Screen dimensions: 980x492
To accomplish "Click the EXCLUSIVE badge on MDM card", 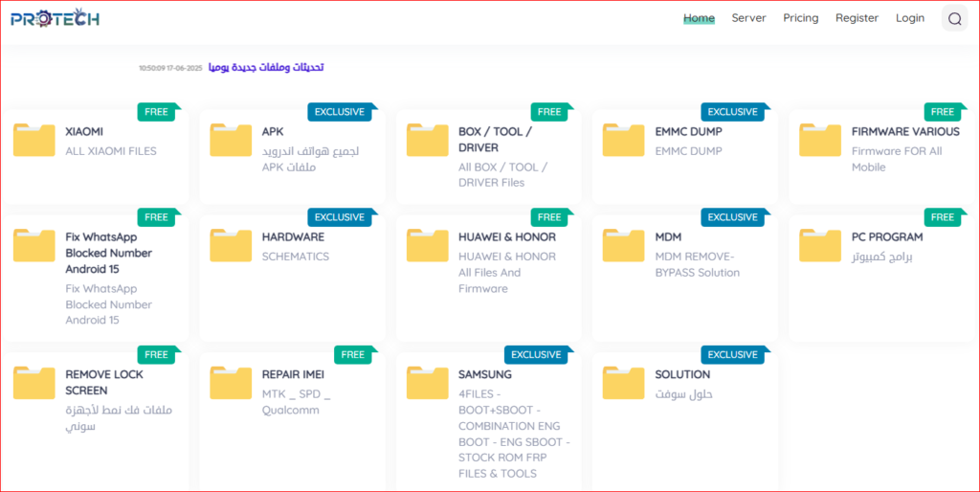I will pyautogui.click(x=732, y=217).
